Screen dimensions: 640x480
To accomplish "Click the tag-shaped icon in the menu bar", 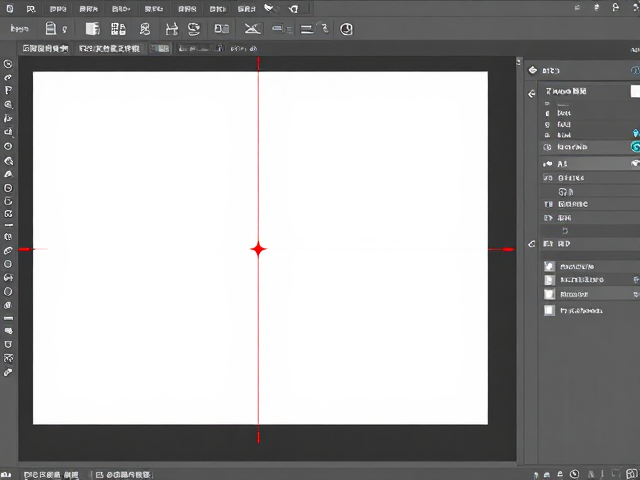I will coord(293,9).
